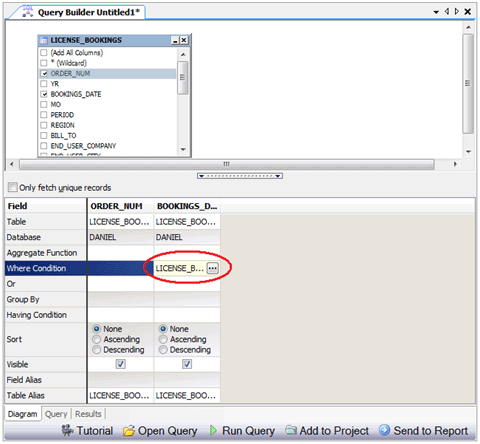Switch to the Results tab

pyautogui.click(x=88, y=414)
